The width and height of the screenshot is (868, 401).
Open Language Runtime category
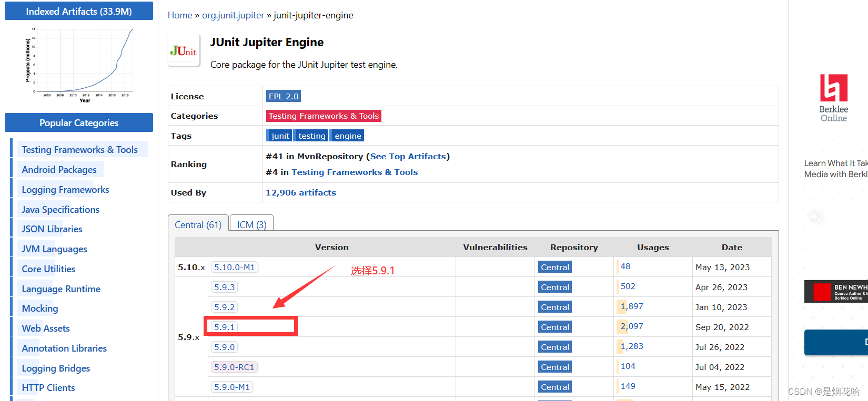(x=61, y=289)
